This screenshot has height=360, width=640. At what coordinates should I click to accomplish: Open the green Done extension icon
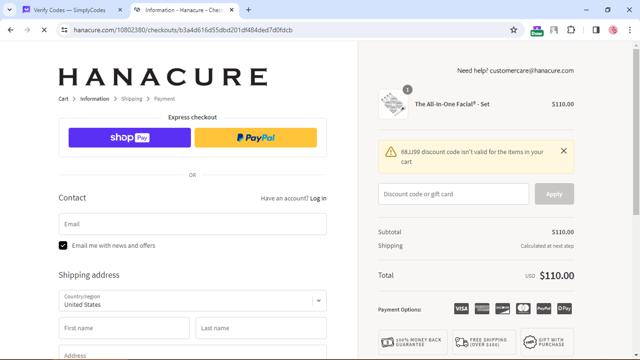tap(537, 31)
